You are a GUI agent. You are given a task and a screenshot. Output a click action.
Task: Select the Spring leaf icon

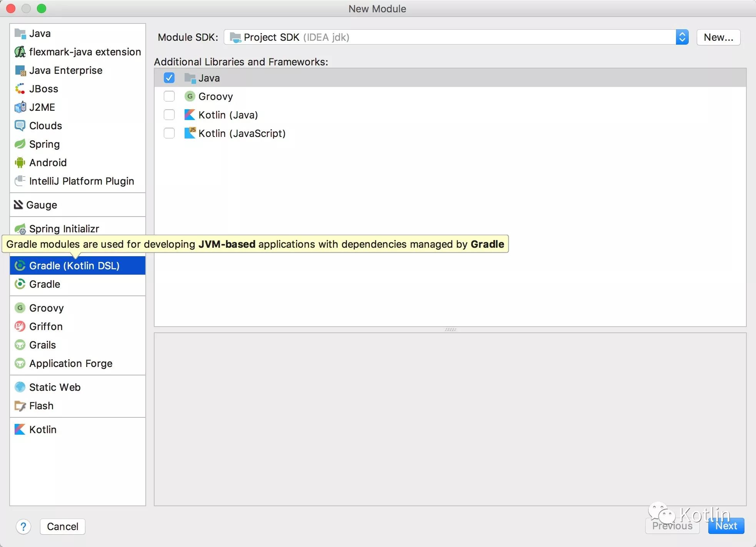pyautogui.click(x=20, y=144)
